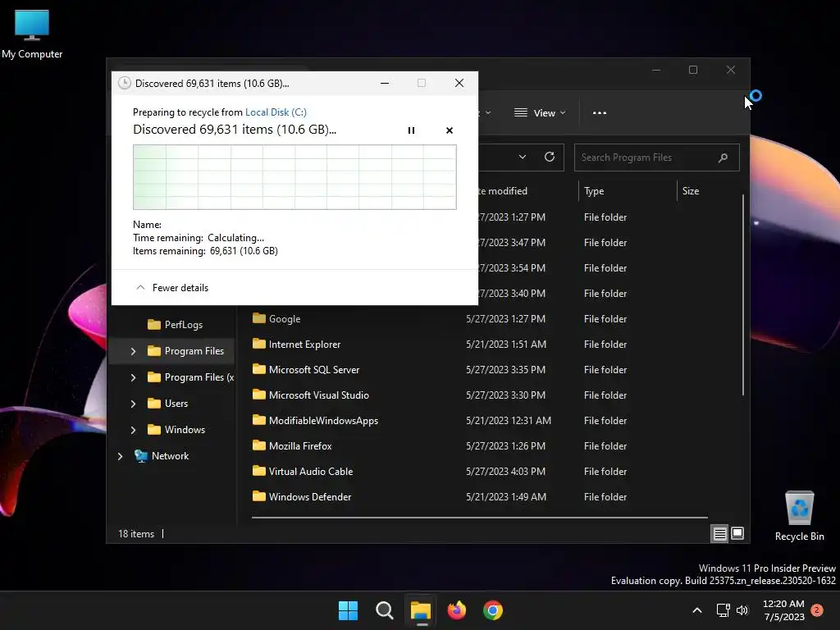Click the horizontal scrollbar below file list
This screenshot has width=840, height=630.
click(479, 518)
